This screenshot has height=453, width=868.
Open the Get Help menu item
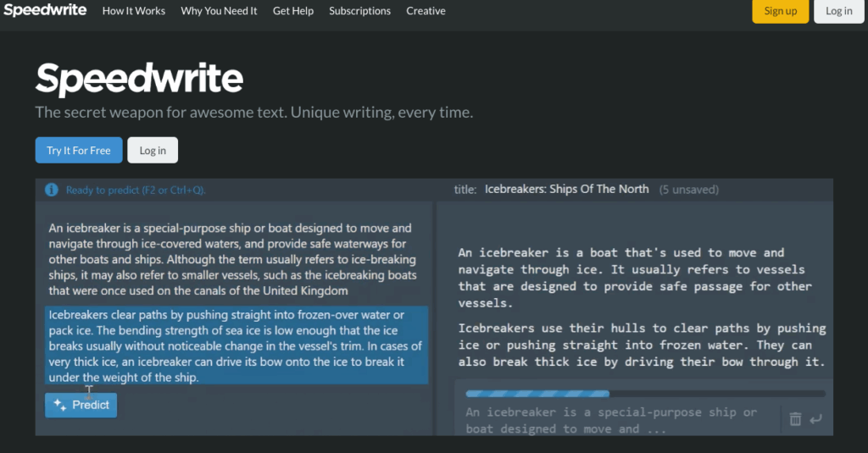[x=293, y=11]
